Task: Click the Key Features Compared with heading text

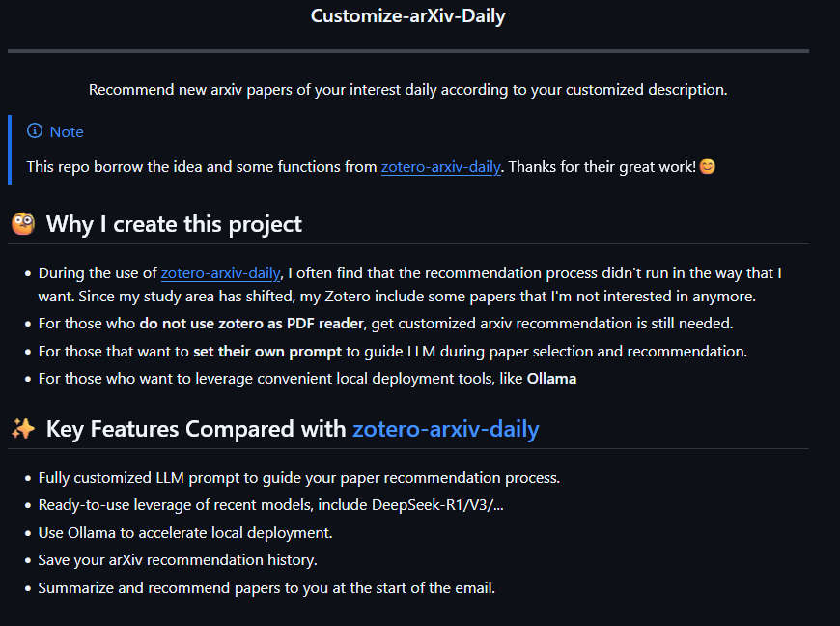Action: point(196,429)
